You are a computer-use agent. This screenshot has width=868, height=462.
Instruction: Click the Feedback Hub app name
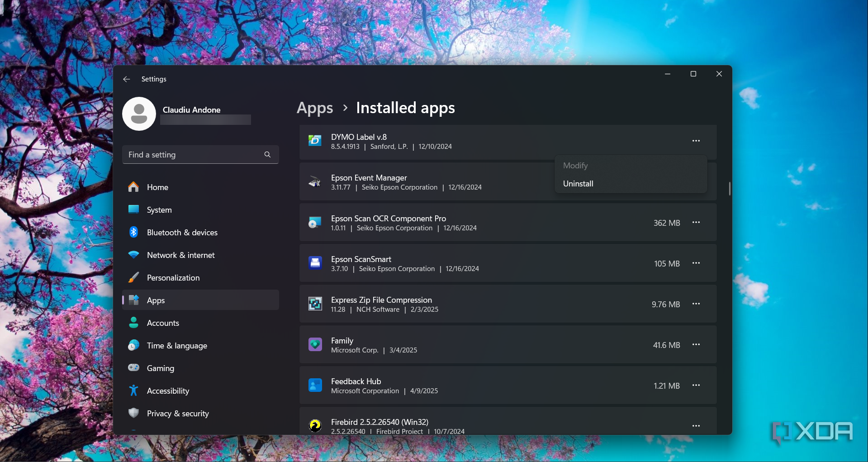click(356, 381)
